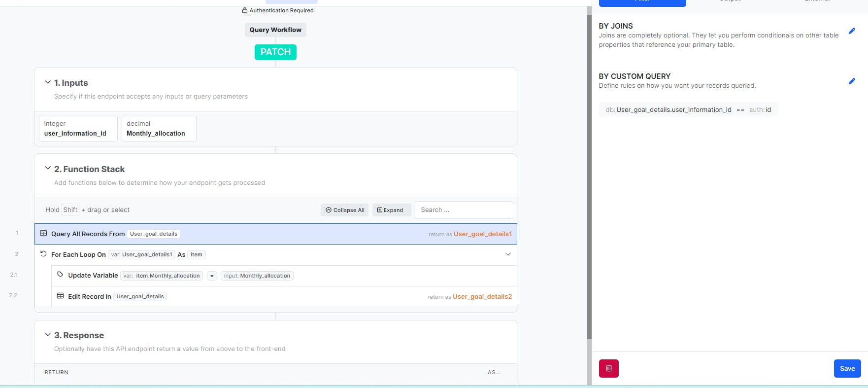Click the Collapse All button
The image size is (868, 388).
pos(345,210)
